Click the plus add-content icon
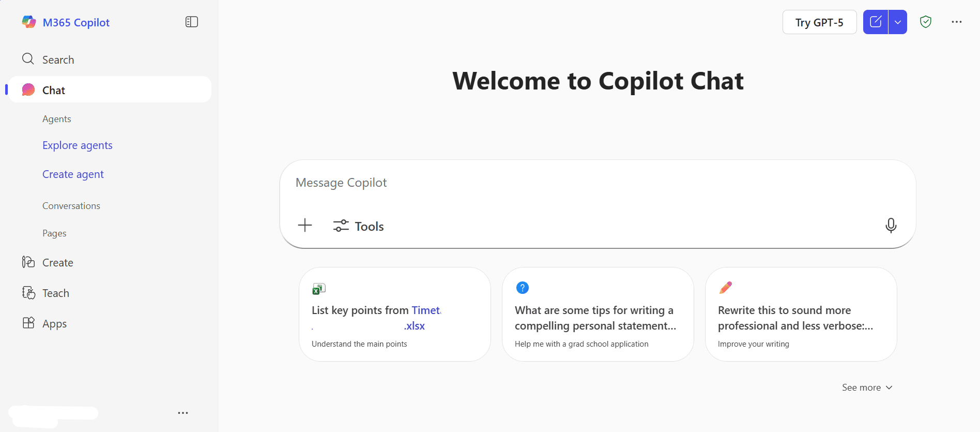 click(305, 226)
